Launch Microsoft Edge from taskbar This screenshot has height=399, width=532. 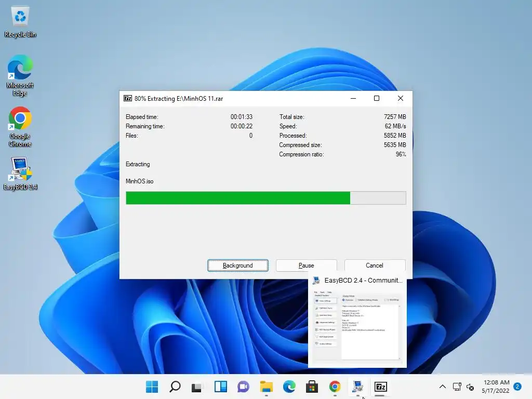289,387
